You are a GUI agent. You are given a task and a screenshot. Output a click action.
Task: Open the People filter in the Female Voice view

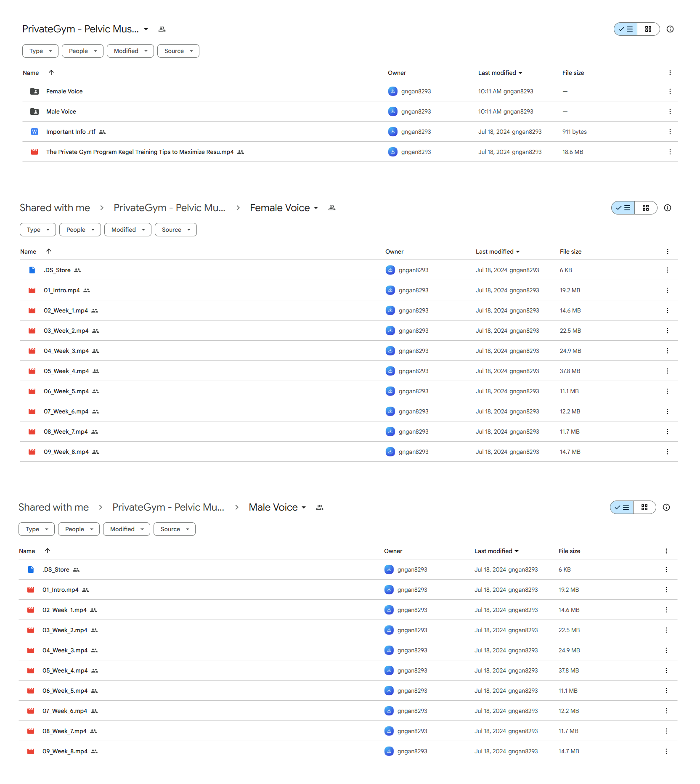80,230
